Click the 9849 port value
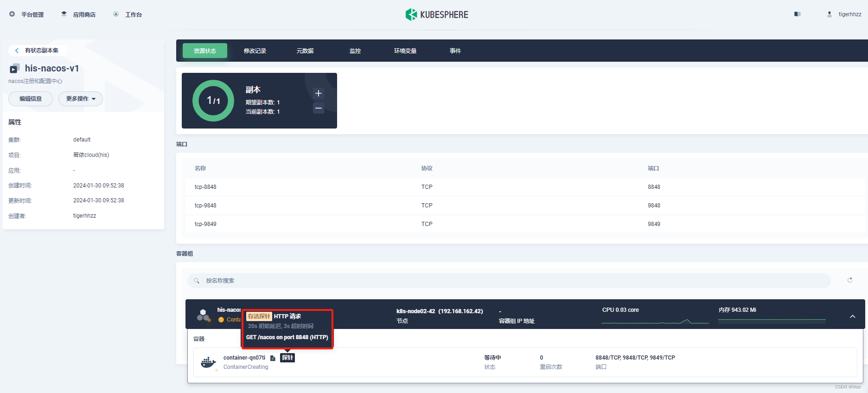This screenshot has height=393, width=868. coord(654,224)
